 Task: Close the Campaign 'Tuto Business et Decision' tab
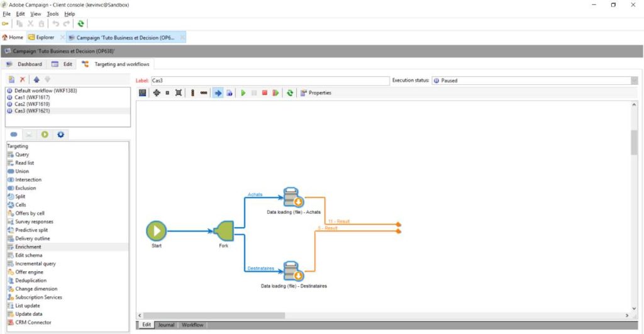182,37
